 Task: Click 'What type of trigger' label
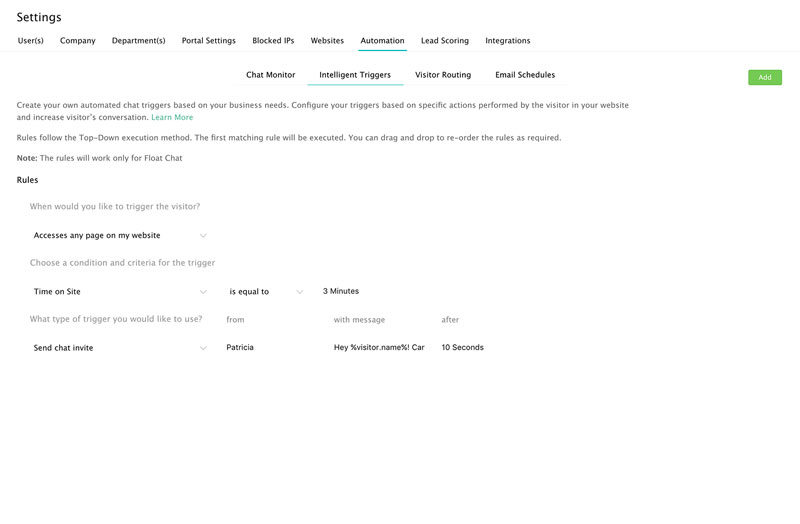(116, 319)
